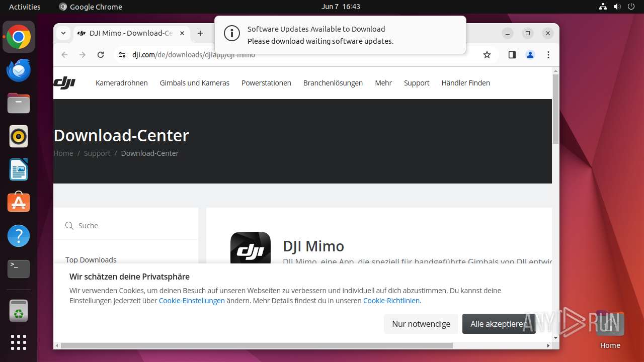Open Activities overview

pyautogui.click(x=25, y=7)
